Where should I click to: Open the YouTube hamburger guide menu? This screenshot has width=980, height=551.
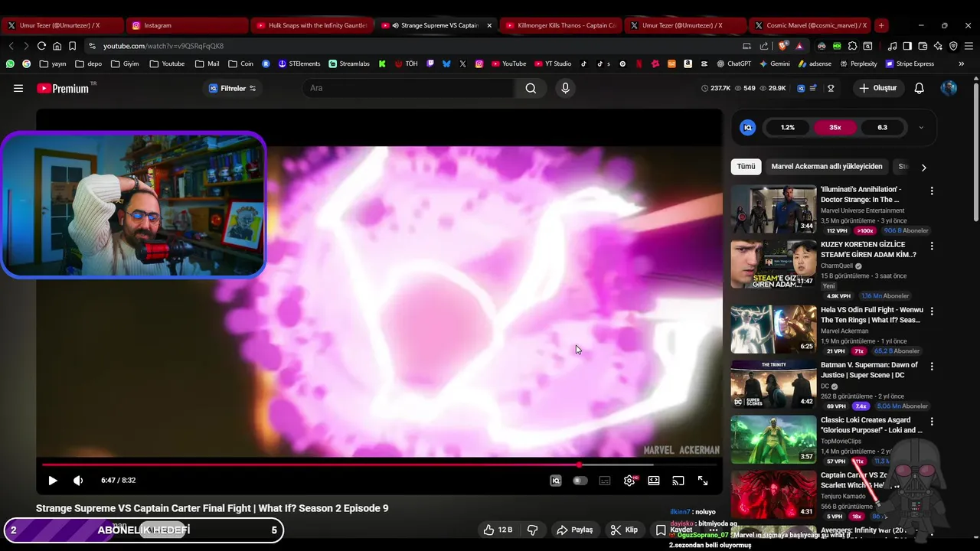pos(18,88)
